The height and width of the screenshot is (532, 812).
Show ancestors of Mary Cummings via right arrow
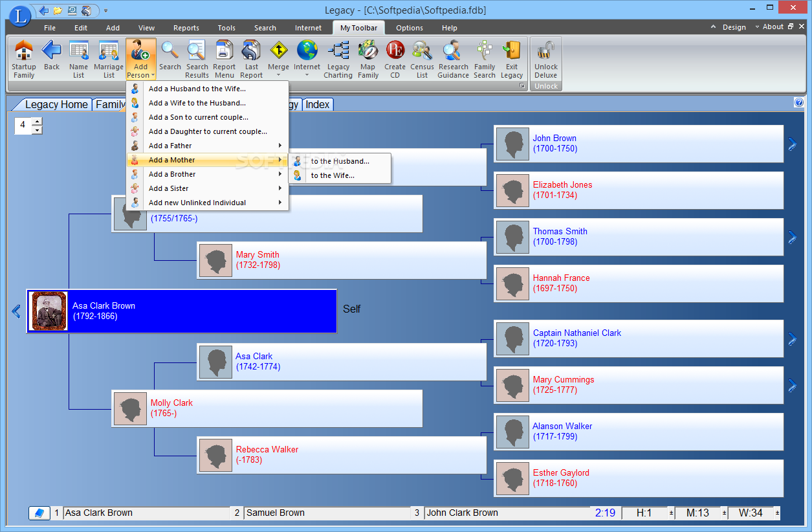792,386
